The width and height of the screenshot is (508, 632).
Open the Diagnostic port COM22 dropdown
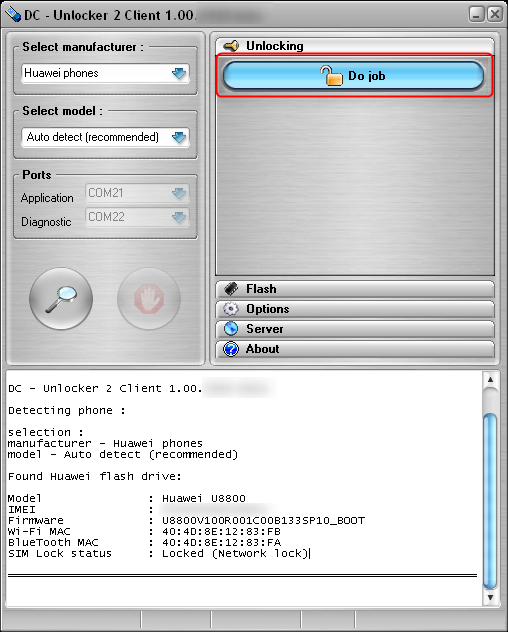tap(137, 217)
